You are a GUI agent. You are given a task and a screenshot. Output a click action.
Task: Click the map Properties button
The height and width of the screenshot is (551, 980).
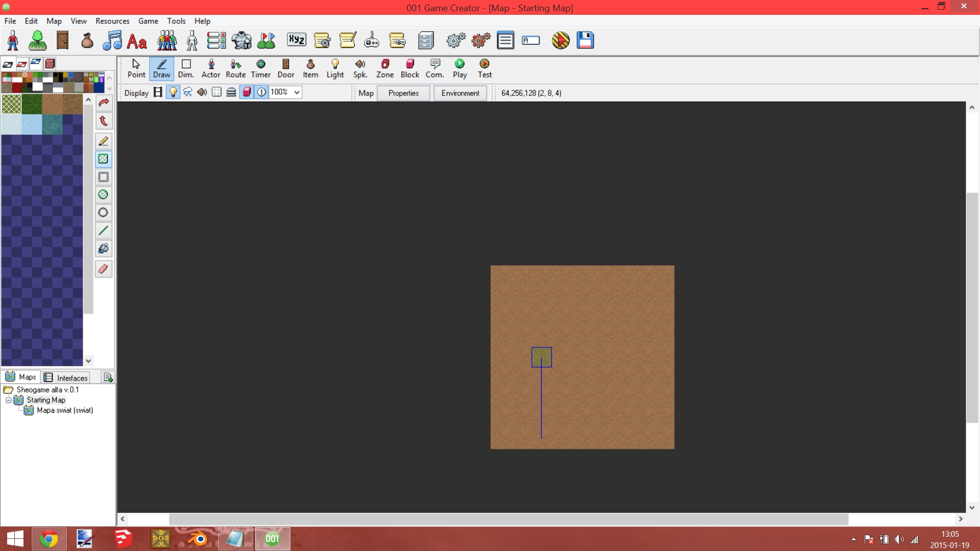point(403,93)
